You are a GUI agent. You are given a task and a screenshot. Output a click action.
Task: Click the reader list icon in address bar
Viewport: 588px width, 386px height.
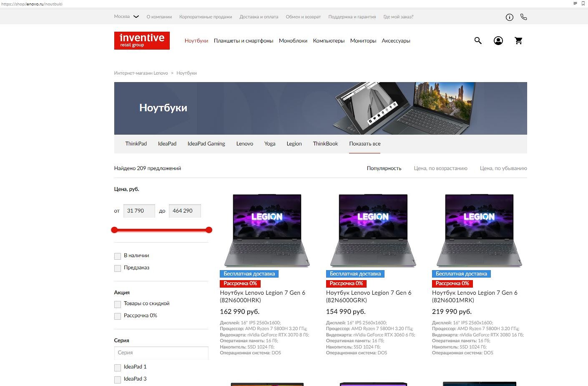point(575,3)
